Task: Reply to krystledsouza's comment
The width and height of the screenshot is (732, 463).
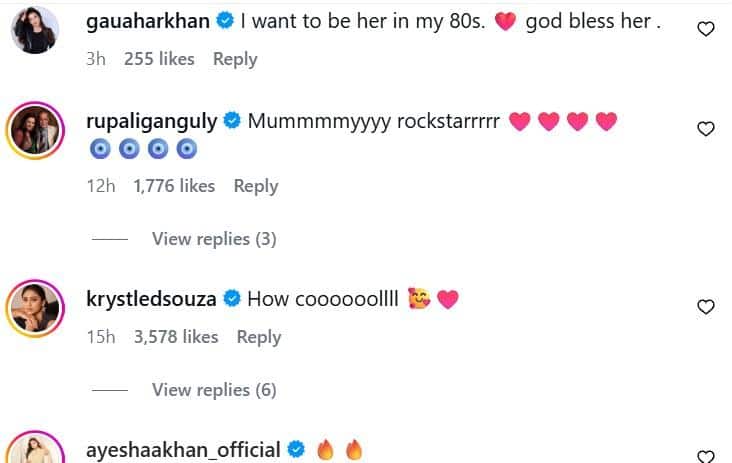Action: [259, 337]
